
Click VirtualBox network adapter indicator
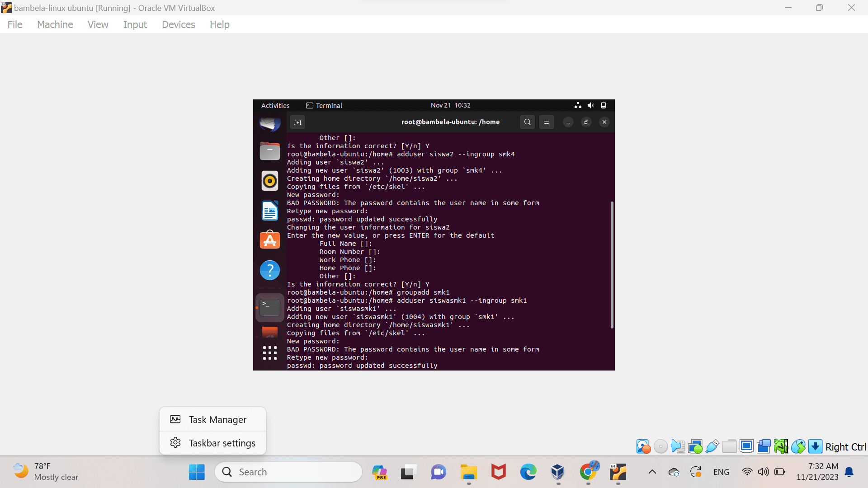695,446
